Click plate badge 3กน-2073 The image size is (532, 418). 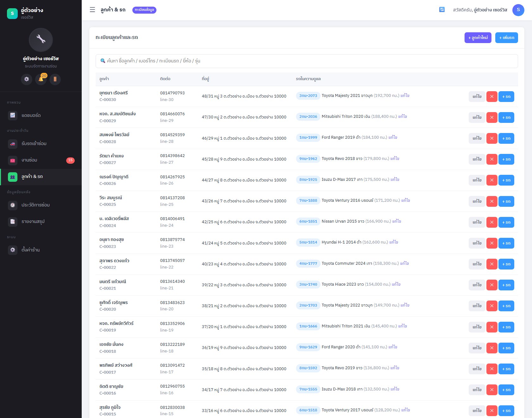point(308,96)
